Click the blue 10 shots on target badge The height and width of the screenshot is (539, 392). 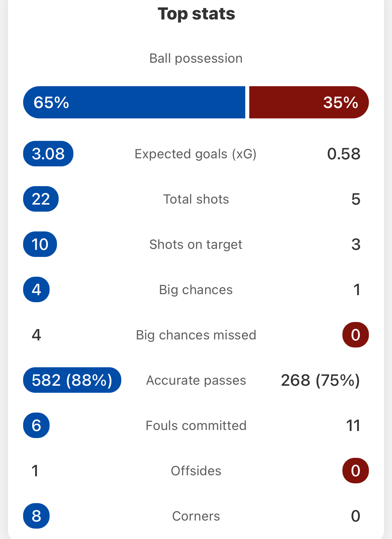pyautogui.click(x=40, y=245)
